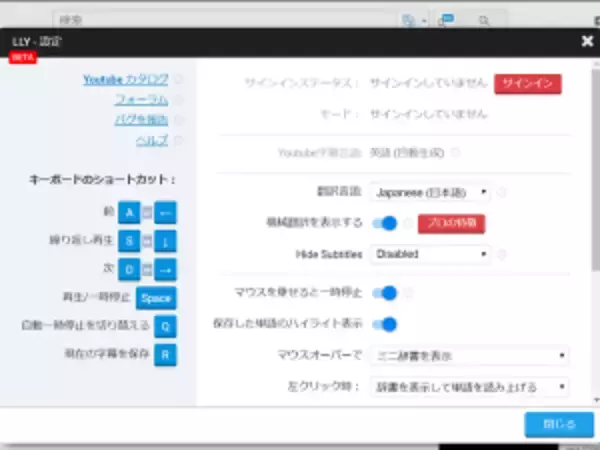Open the フォーラム link
Screen dimensions: 600x450
click(x=141, y=100)
